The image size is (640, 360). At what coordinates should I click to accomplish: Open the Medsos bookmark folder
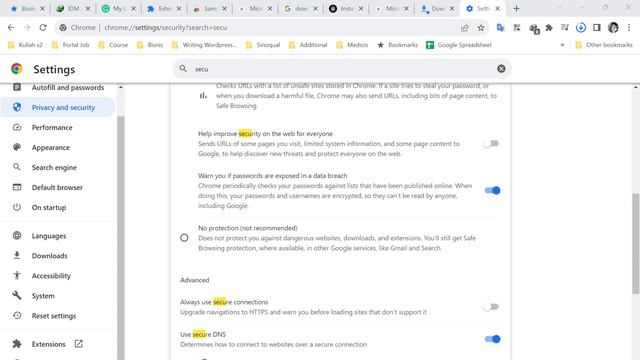(x=352, y=45)
